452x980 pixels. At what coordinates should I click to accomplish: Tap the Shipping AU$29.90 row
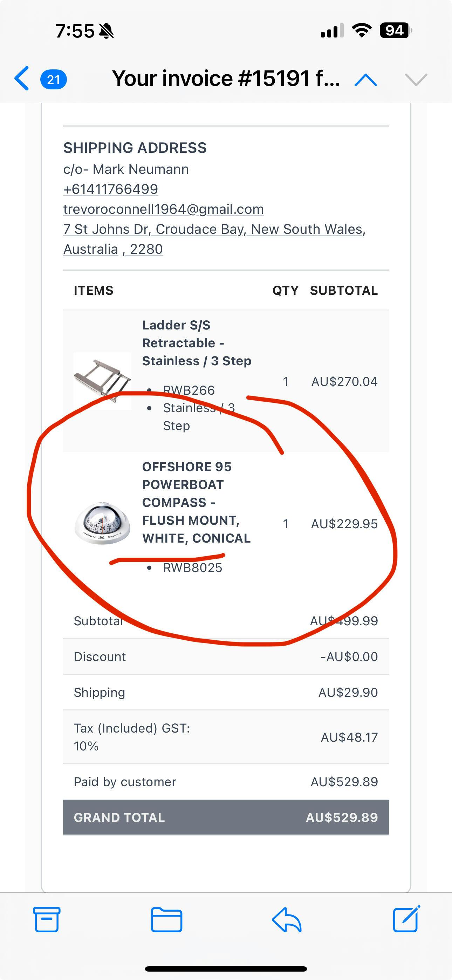tap(226, 692)
